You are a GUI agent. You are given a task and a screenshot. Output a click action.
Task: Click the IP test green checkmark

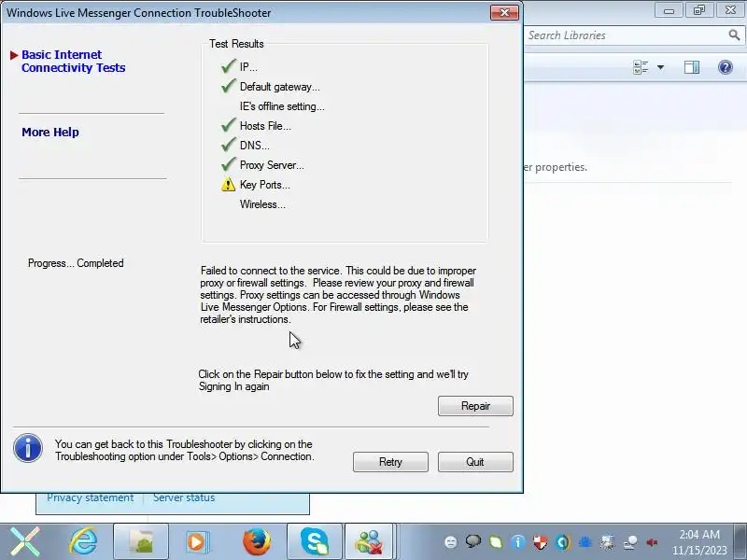[x=229, y=66]
